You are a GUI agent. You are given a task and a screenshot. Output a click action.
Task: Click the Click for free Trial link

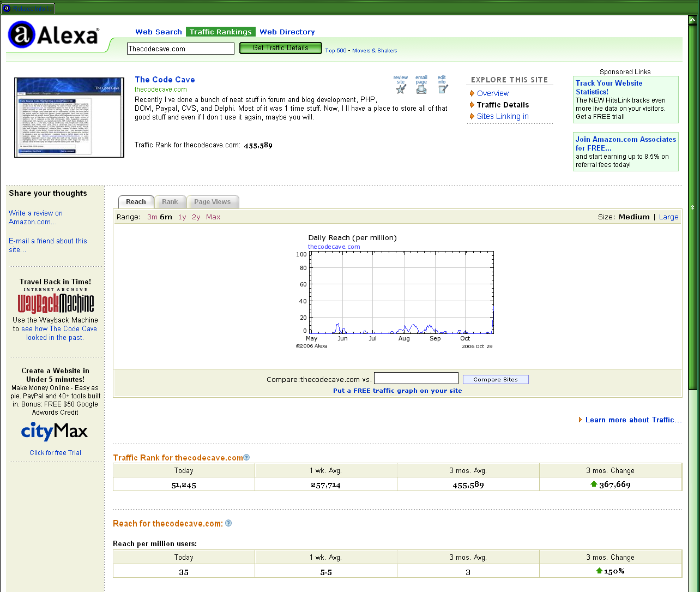(x=55, y=453)
